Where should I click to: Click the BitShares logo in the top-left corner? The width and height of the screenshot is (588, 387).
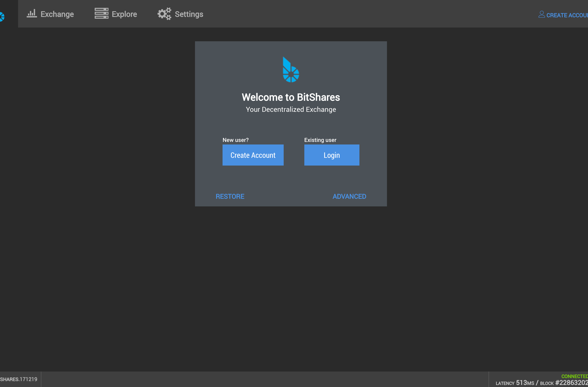[x=2, y=17]
